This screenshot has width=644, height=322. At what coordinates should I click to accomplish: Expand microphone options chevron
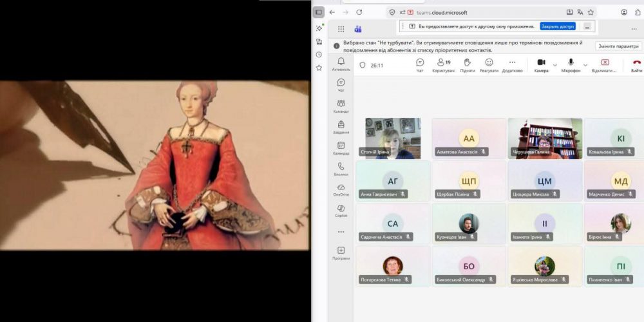[585, 65]
